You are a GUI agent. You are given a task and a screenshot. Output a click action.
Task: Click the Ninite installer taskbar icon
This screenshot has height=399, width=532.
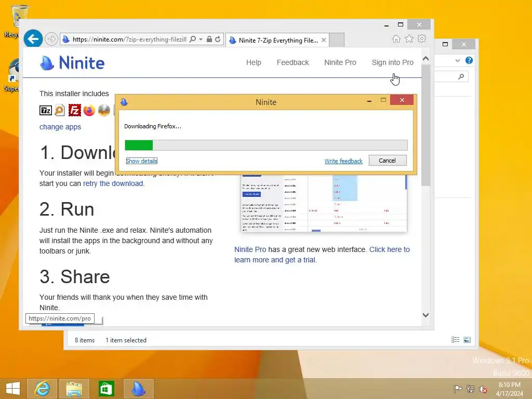point(138,389)
